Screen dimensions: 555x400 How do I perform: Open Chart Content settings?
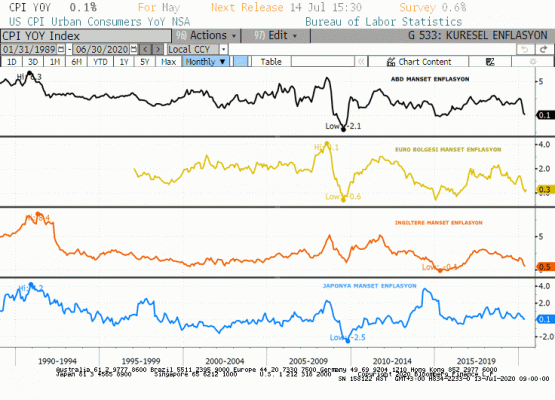(x=419, y=62)
